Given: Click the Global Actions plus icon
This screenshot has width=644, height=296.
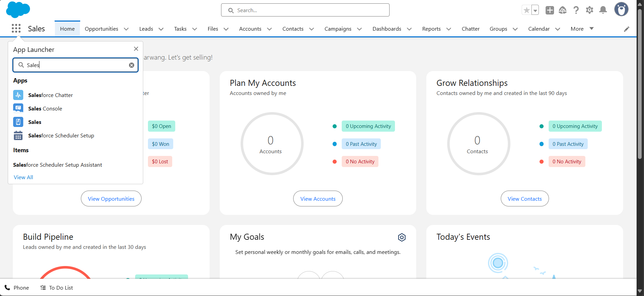Looking at the screenshot, I should (550, 10).
